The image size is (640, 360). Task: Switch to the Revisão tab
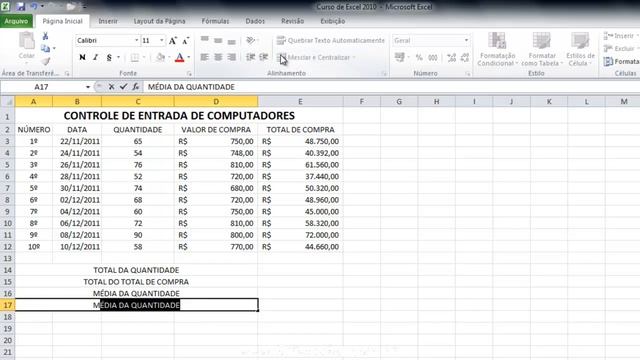point(293,21)
